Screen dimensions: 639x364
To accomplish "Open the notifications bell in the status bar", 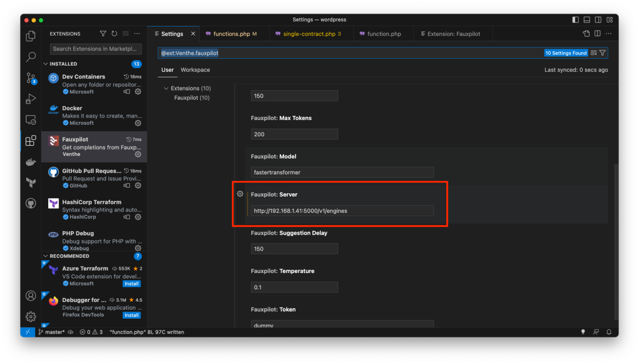I will (x=609, y=332).
